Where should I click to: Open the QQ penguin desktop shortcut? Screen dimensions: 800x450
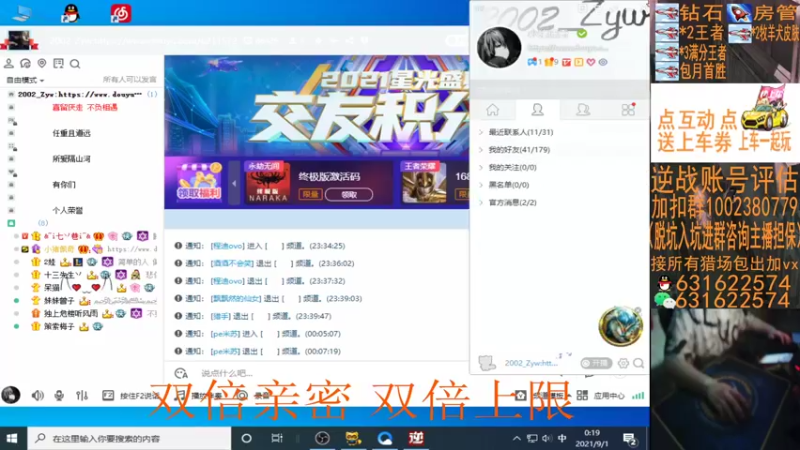pos(70,13)
